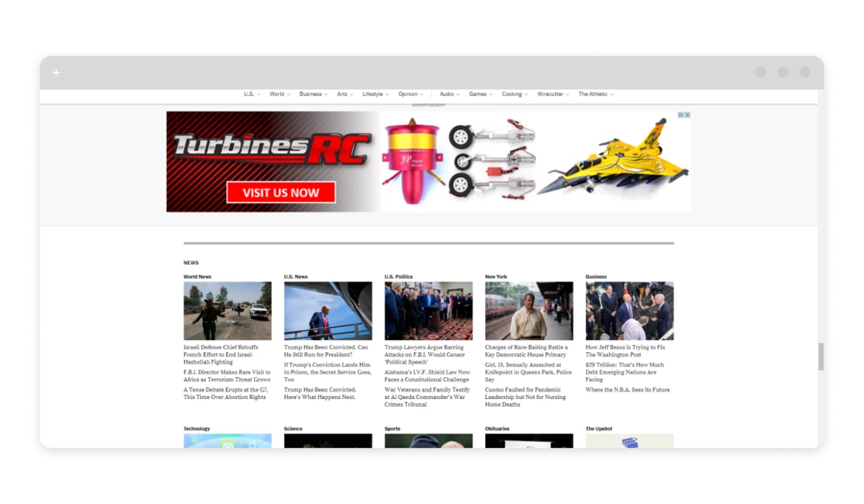Click the AdChoices info icon on banner
Viewport: 864px width, 504px height.
[x=681, y=115]
